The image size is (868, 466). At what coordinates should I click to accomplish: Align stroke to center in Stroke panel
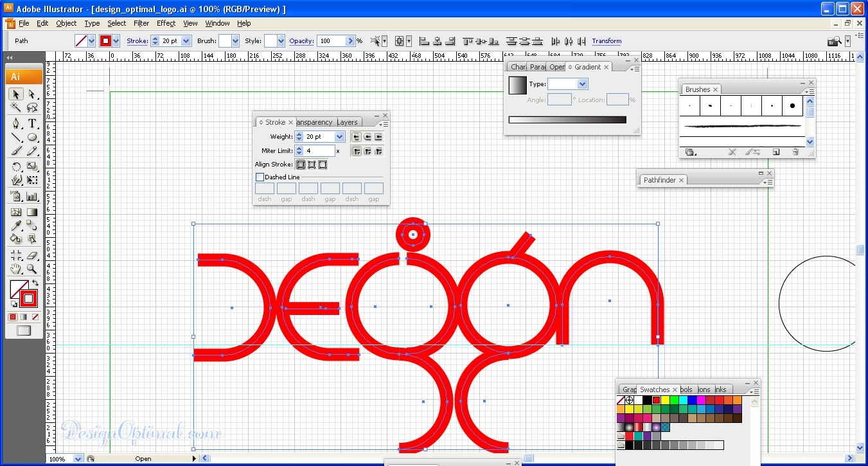tap(301, 165)
